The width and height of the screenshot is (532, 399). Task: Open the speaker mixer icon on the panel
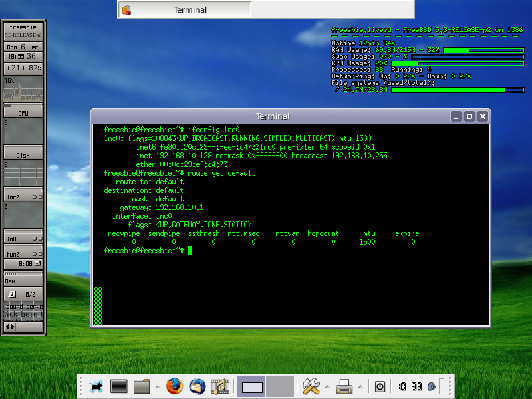[432, 386]
